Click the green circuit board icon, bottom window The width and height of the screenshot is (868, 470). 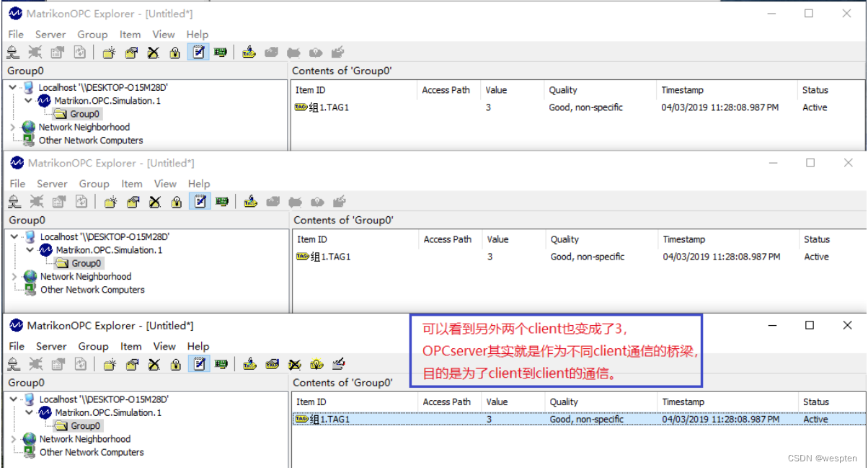coord(221,364)
